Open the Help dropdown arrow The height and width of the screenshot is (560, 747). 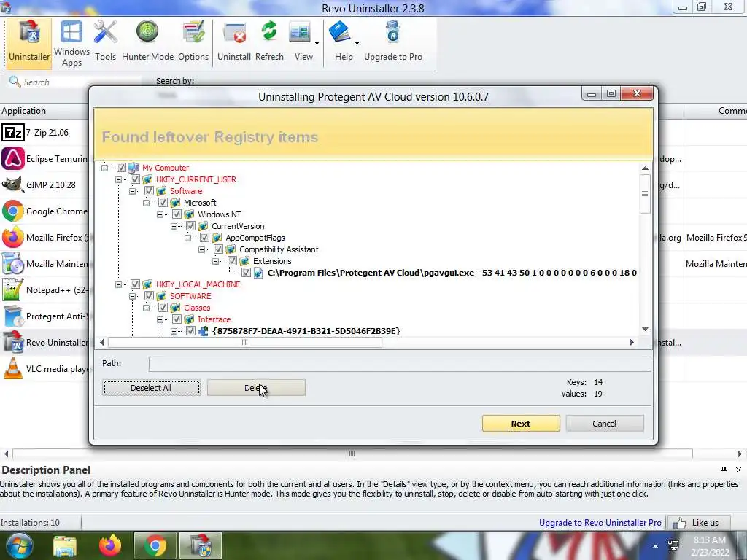pyautogui.click(x=357, y=43)
